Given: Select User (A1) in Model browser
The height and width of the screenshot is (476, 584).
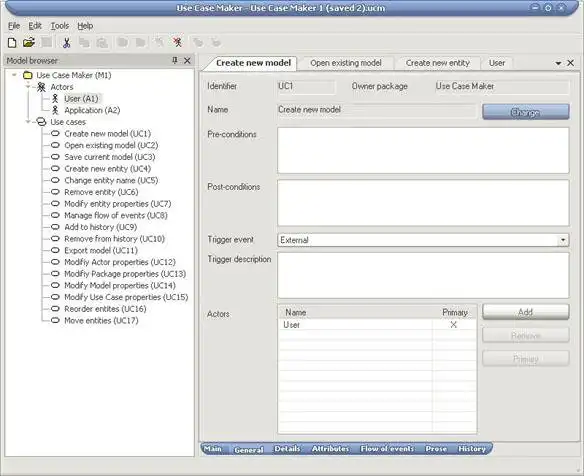Looking at the screenshot, I should click(x=81, y=99).
